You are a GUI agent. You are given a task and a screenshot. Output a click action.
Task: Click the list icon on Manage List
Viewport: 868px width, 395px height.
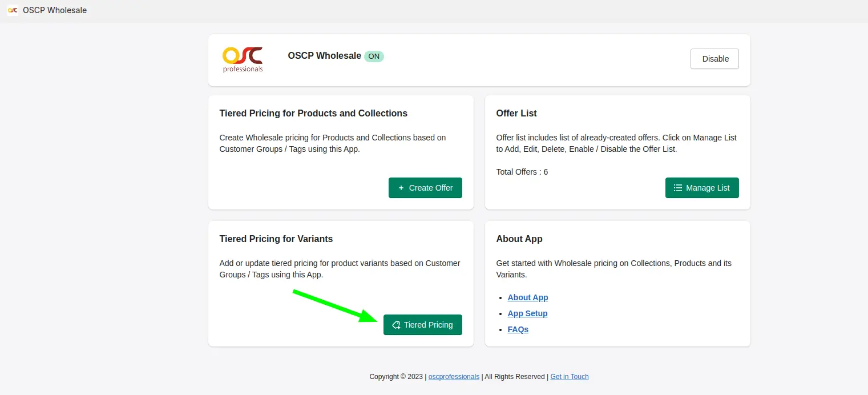click(x=678, y=188)
